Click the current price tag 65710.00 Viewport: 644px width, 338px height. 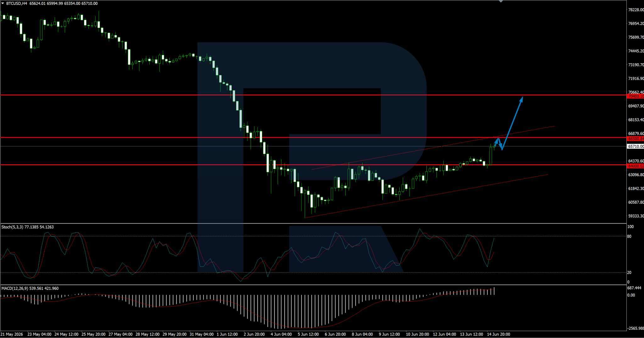636,146
